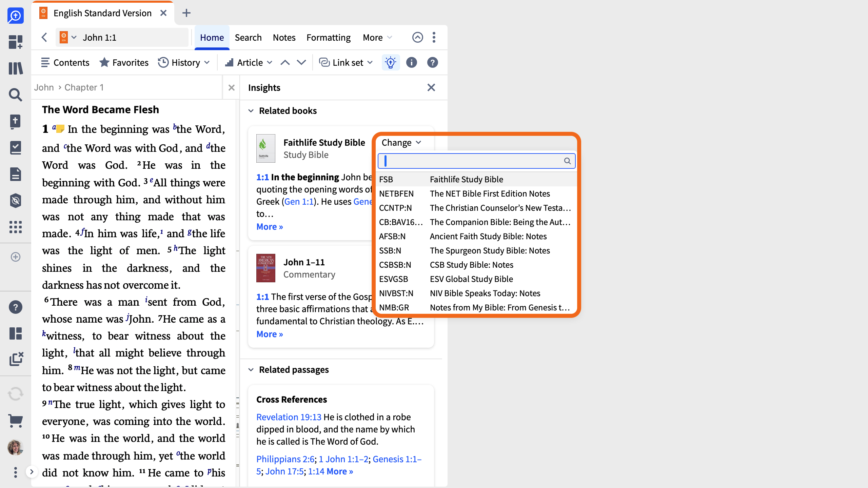Open sidebar three-dot more menu

[x=16, y=472]
